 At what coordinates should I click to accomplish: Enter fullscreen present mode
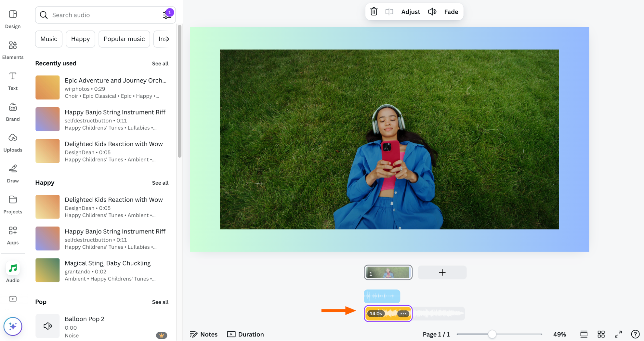618,334
